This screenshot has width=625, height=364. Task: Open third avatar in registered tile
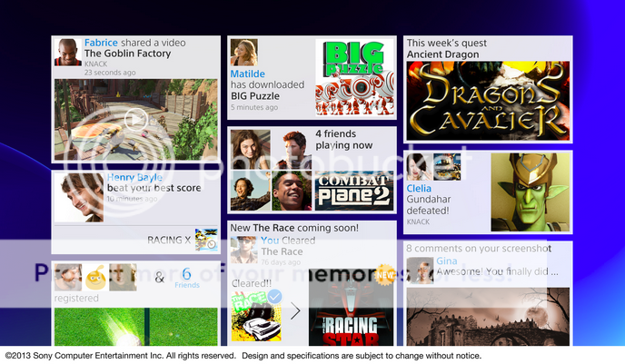point(123,277)
